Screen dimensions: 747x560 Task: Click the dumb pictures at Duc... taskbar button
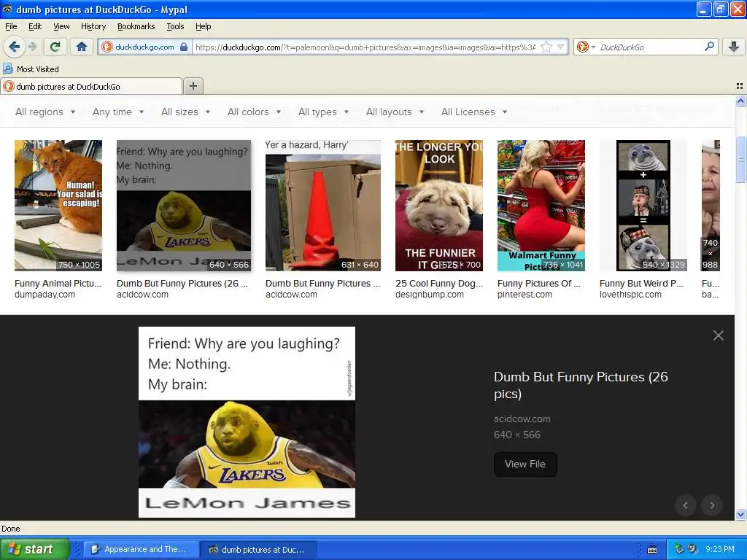(258, 549)
